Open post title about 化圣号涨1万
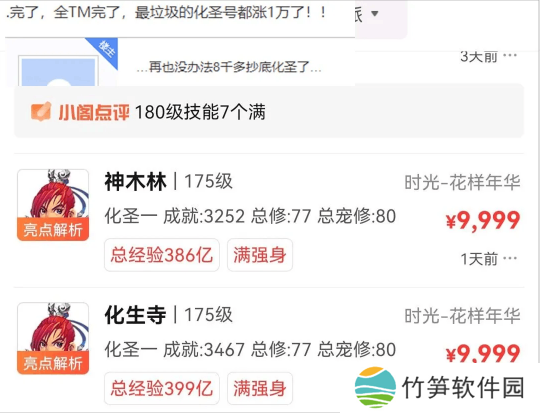540x413 pixels. [167, 13]
